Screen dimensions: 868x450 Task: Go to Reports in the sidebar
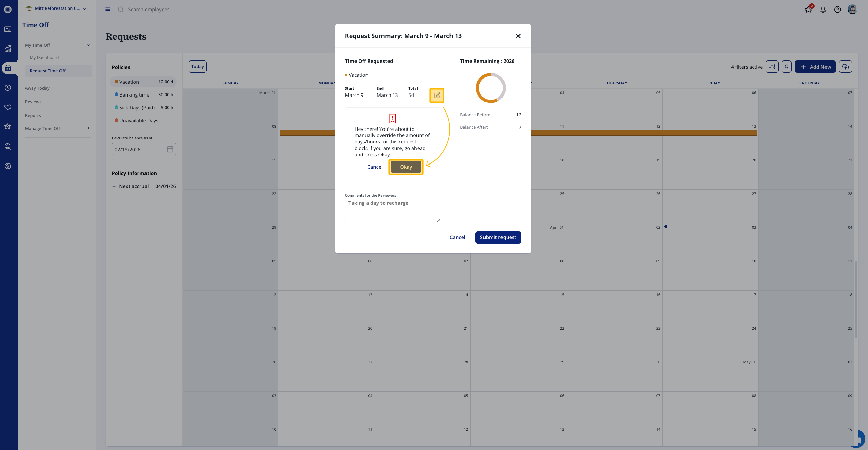click(33, 115)
